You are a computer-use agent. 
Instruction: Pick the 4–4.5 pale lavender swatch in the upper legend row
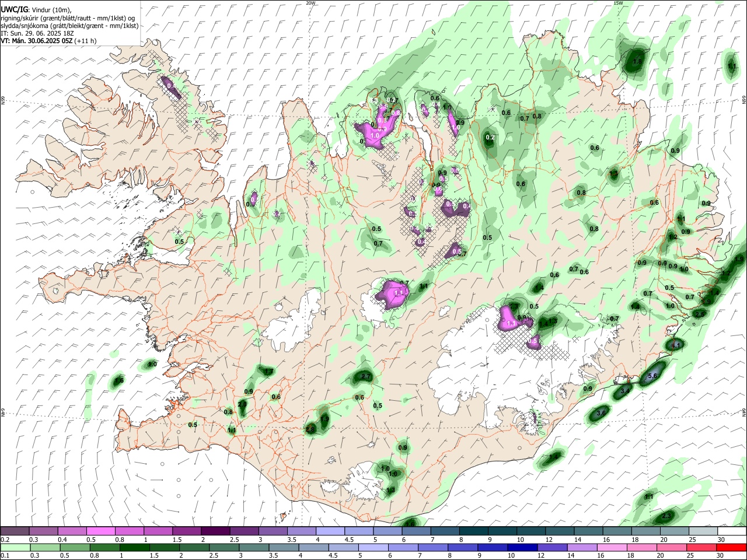tap(330, 531)
